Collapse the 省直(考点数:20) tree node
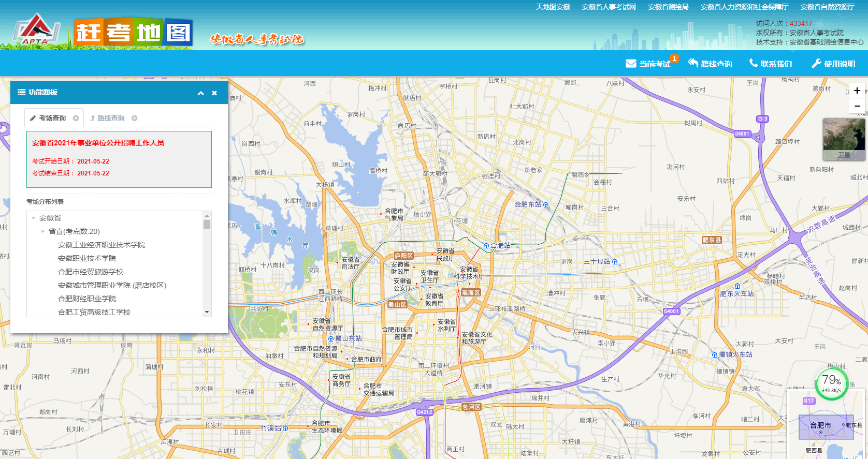 click(x=43, y=231)
